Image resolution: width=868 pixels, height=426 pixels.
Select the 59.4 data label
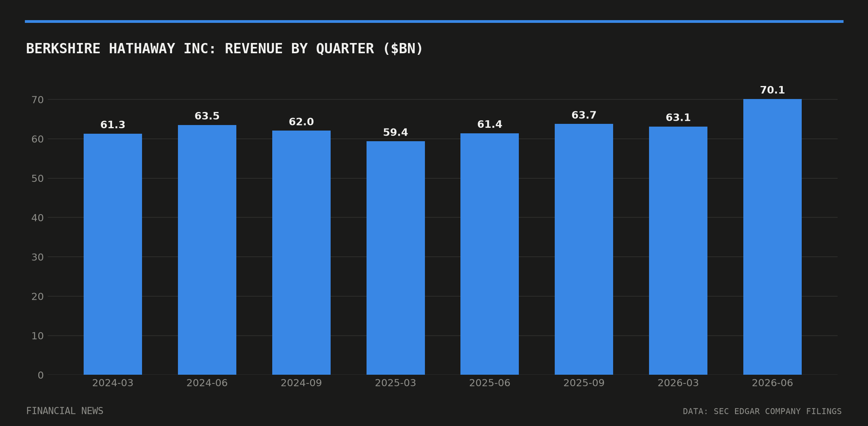tap(396, 133)
